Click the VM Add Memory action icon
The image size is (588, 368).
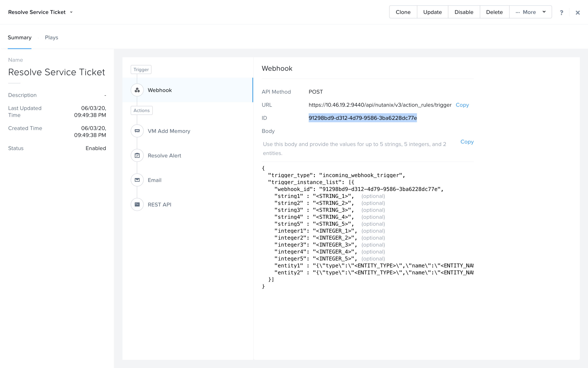[x=137, y=131]
